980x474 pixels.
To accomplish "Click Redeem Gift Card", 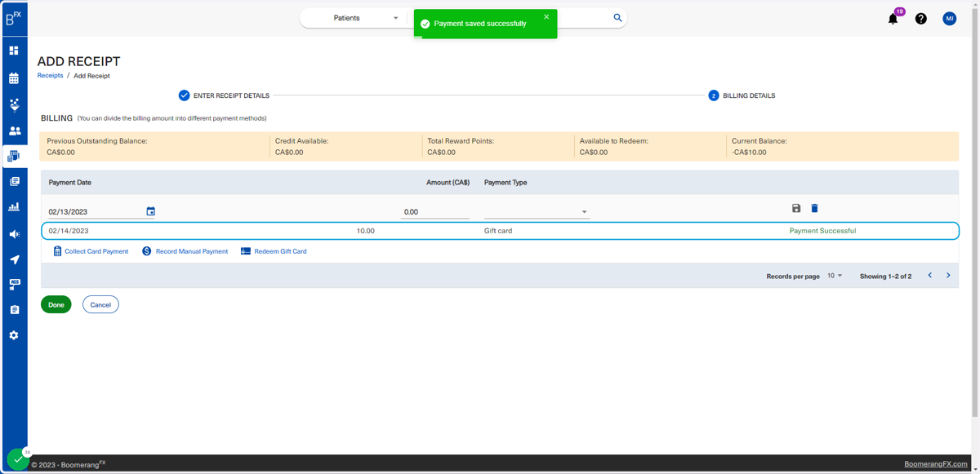I will (x=274, y=251).
